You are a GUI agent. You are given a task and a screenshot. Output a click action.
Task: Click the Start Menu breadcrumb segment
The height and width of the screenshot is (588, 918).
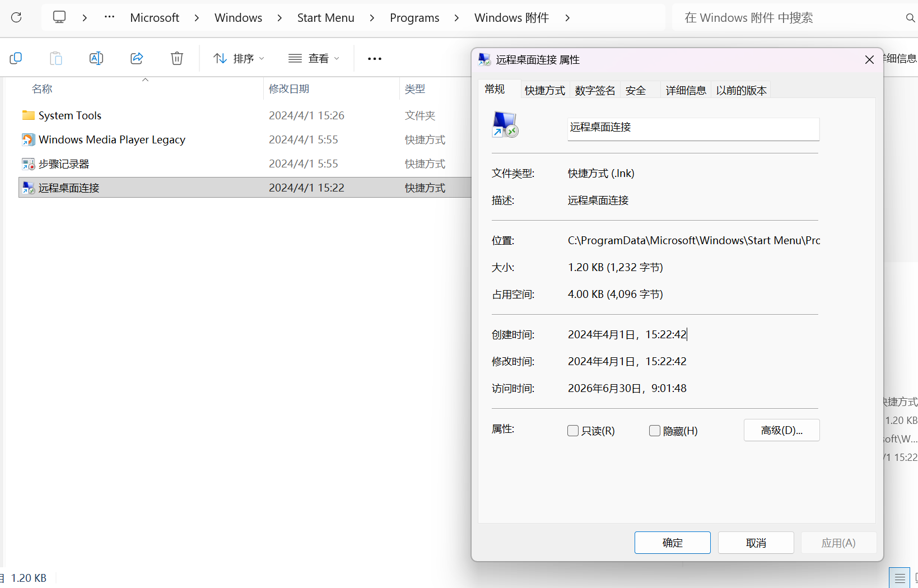pos(326,18)
